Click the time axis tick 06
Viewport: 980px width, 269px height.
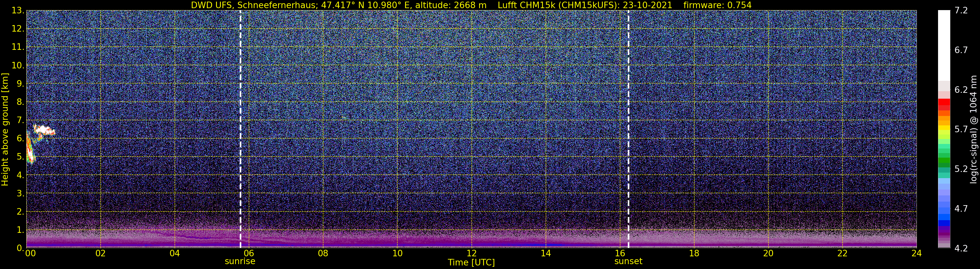click(x=249, y=254)
